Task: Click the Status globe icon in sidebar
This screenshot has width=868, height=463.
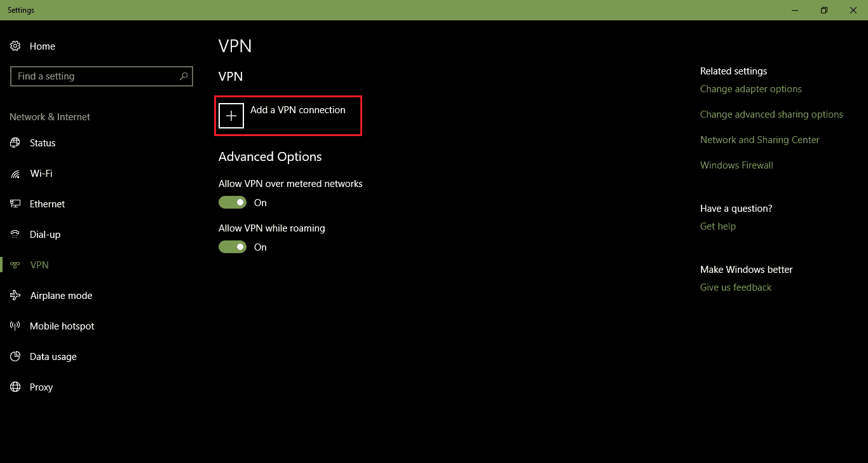Action: click(x=15, y=143)
